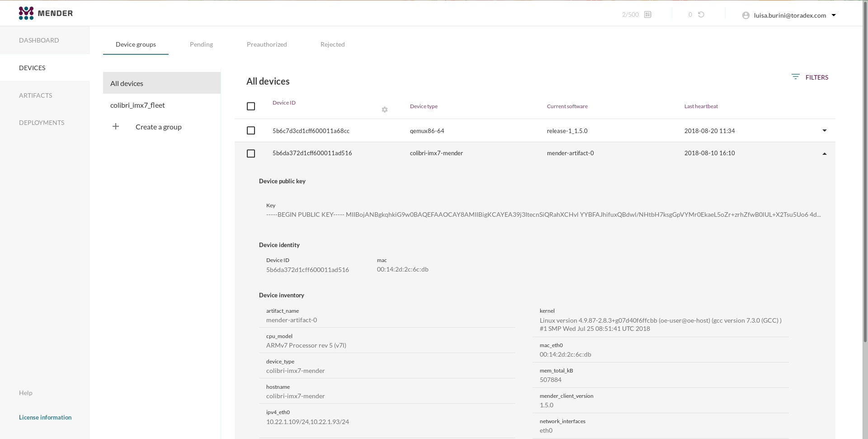
Task: Open the Help link
Action: tap(26, 393)
